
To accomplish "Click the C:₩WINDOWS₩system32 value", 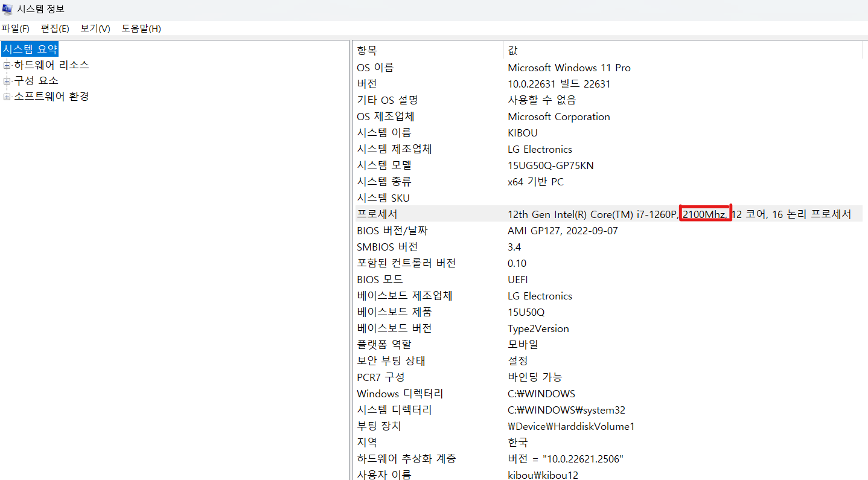I will click(566, 410).
